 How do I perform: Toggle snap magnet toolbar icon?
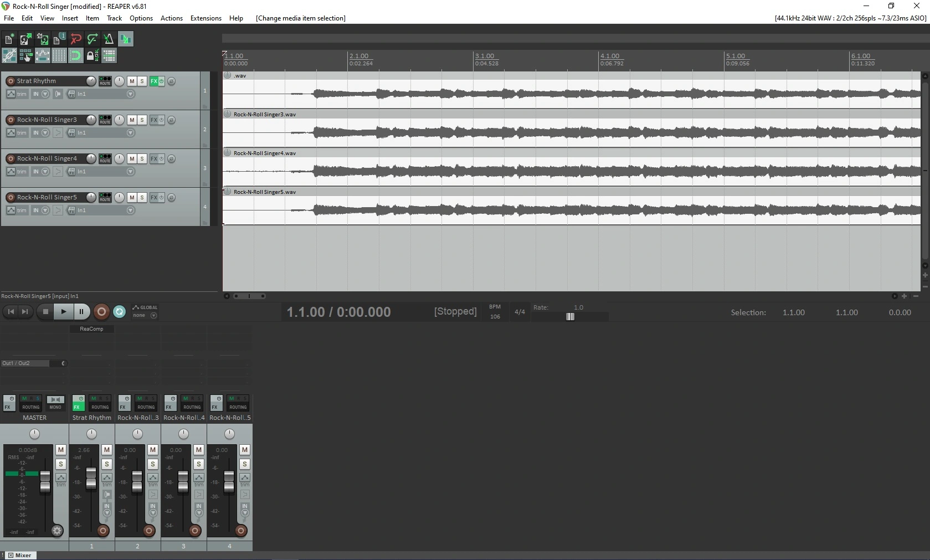(x=76, y=55)
